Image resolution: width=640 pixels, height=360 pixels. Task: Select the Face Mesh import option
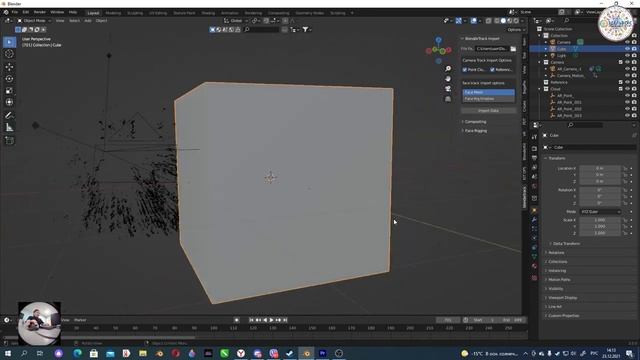click(x=488, y=92)
